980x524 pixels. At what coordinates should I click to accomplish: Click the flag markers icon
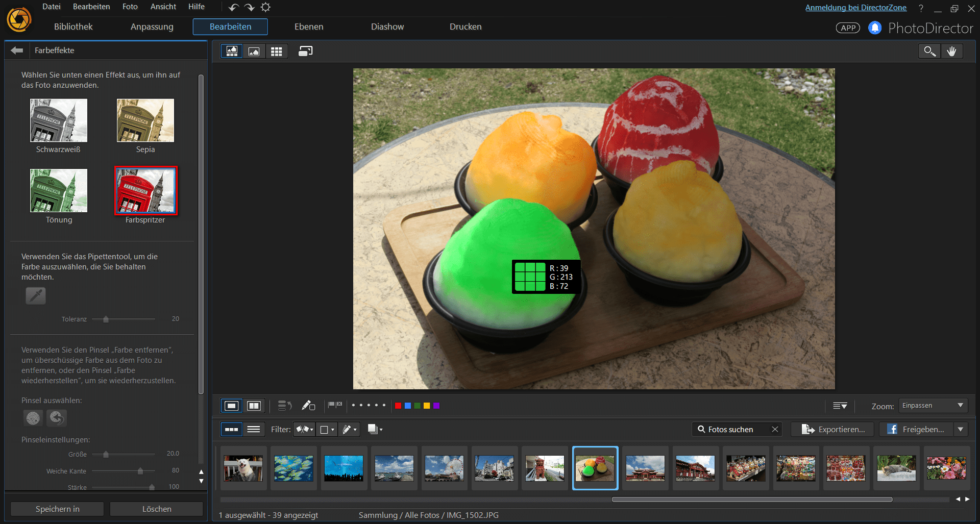point(335,405)
